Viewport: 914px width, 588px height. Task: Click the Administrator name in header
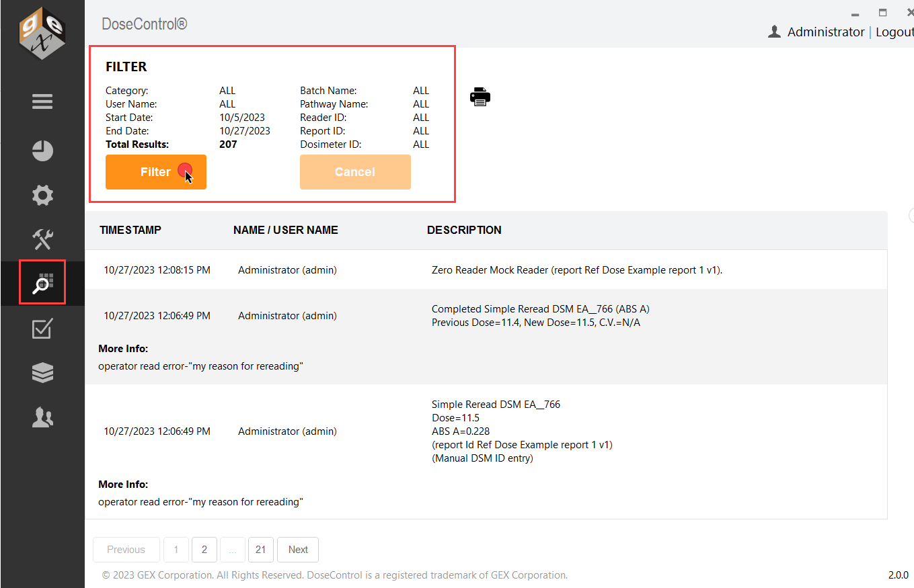click(x=826, y=32)
